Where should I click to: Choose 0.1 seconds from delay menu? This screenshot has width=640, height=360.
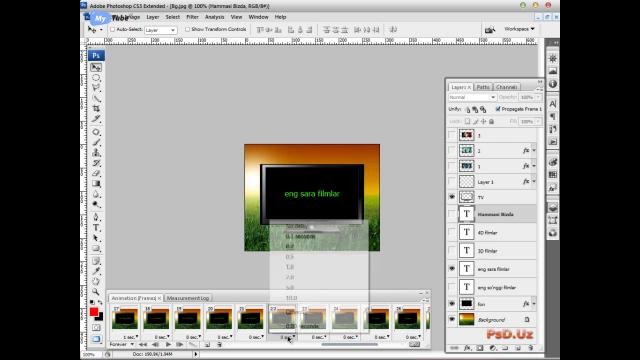(x=300, y=236)
